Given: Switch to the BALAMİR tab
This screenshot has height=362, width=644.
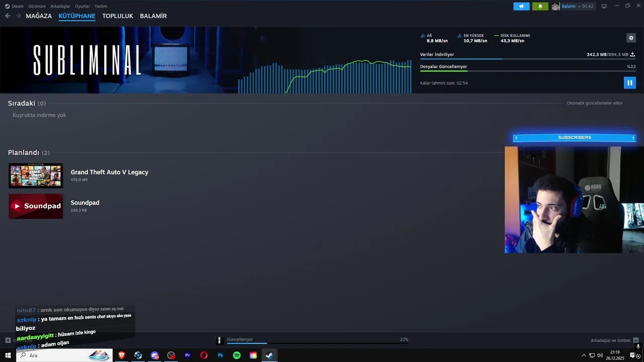Looking at the screenshot, I should 153,16.
